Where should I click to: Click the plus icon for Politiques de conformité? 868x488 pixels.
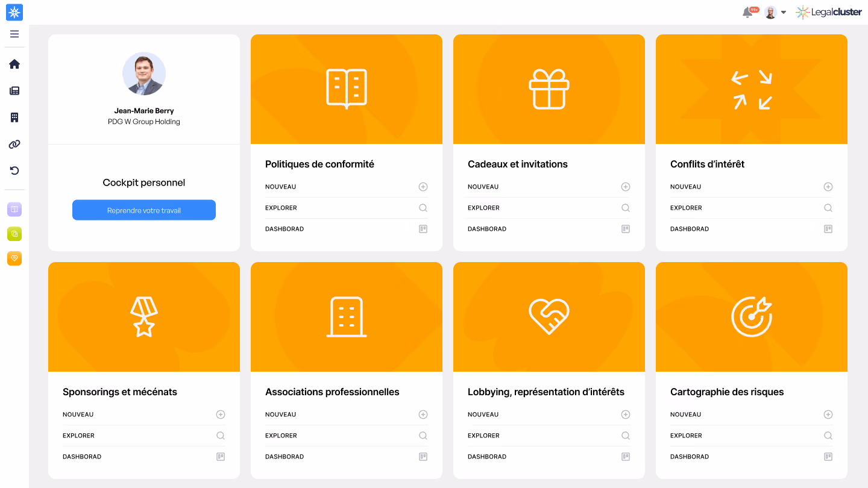coord(423,187)
